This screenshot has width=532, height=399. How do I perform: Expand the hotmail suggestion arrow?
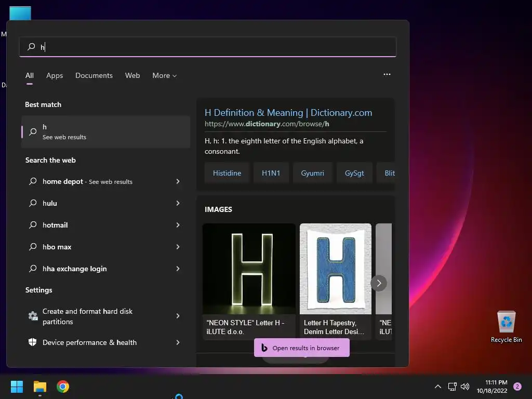[x=178, y=225]
